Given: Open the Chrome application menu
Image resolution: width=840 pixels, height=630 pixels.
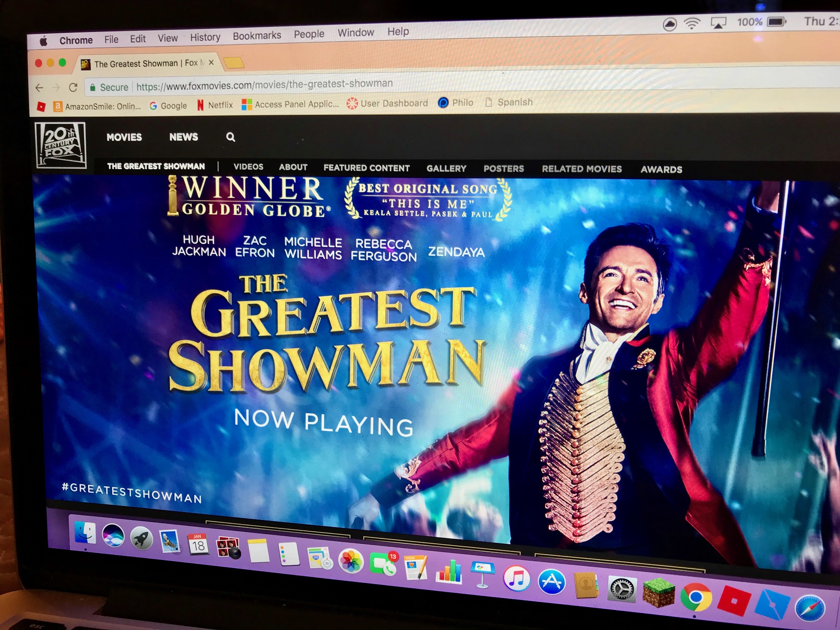Looking at the screenshot, I should 76,40.
